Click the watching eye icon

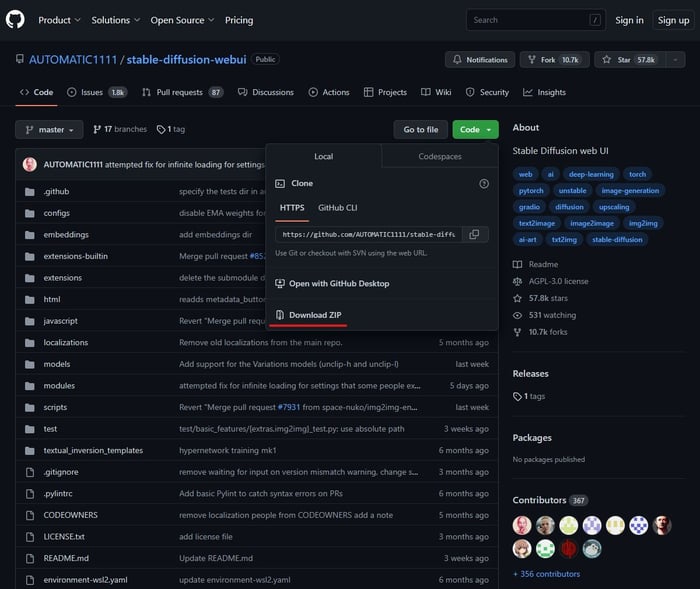point(517,315)
